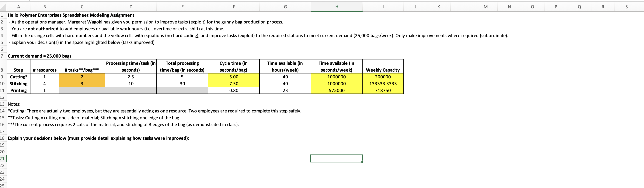Select the column J header
The width and height of the screenshot is (644, 188).
(415, 7)
